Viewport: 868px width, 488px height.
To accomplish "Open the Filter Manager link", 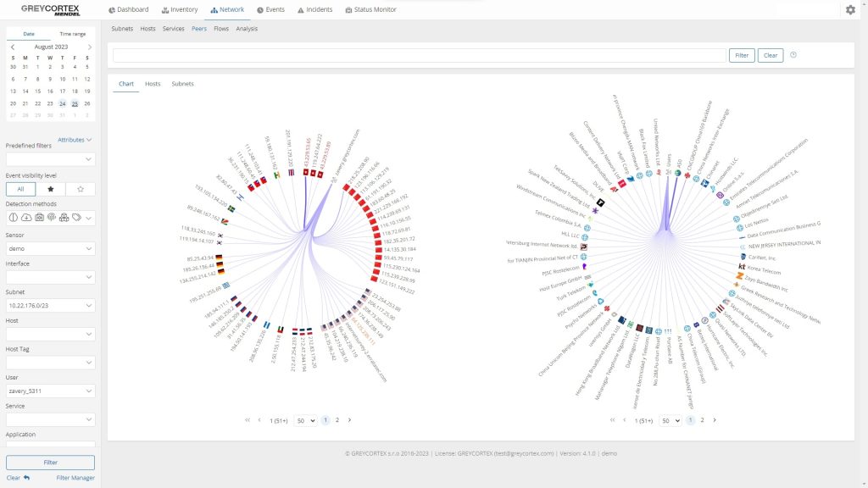I will pos(75,478).
